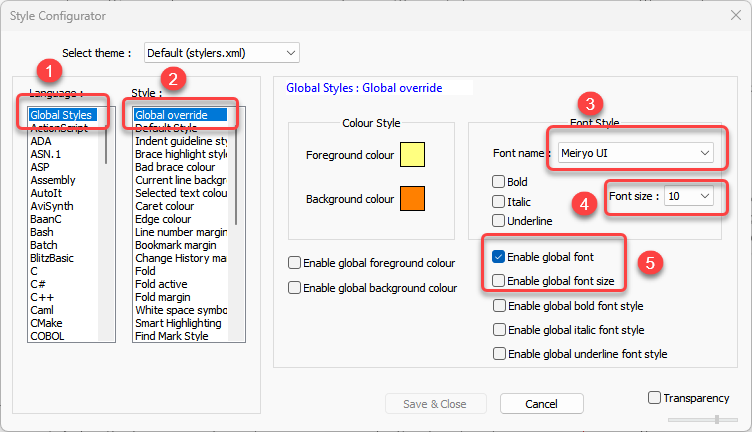Uncheck Enable global font

(x=499, y=257)
